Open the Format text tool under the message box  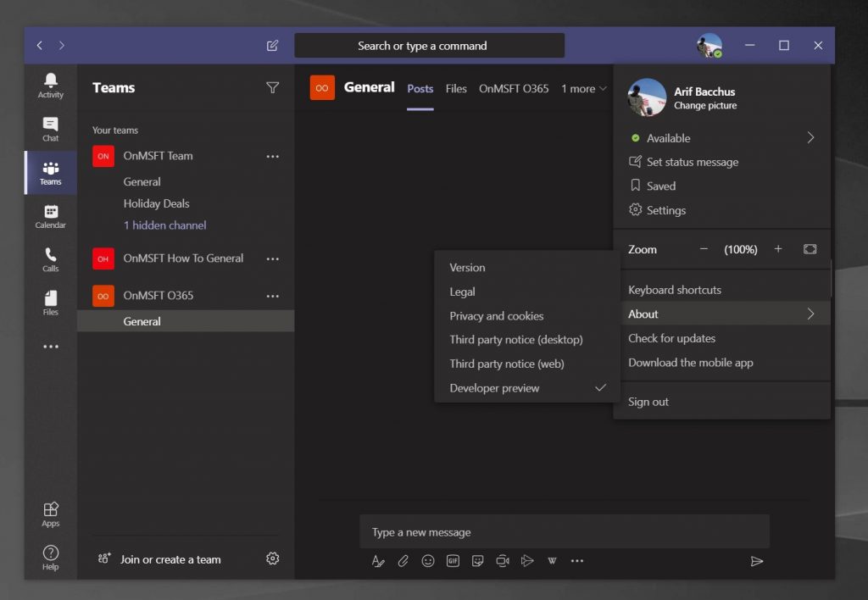tap(378, 561)
